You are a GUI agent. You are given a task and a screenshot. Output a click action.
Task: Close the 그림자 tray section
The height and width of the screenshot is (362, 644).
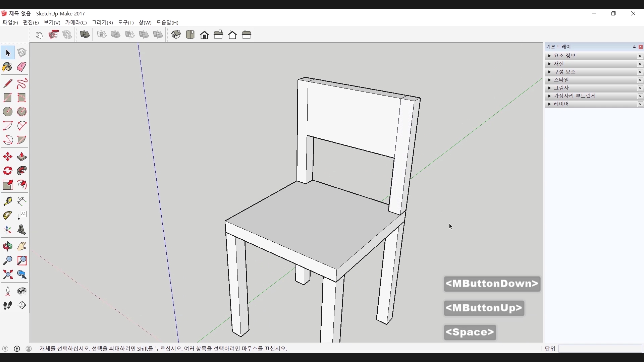pos(640,88)
